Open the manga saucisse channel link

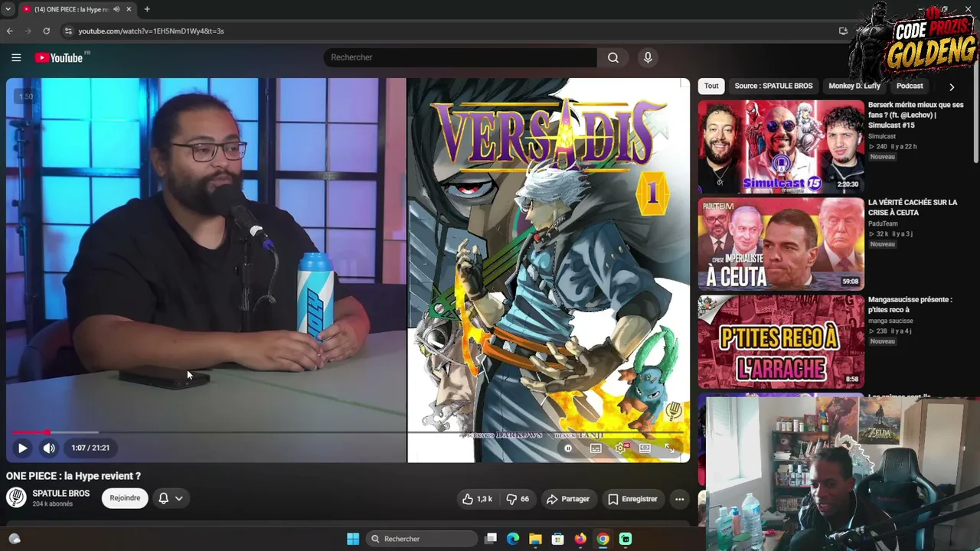(x=890, y=321)
